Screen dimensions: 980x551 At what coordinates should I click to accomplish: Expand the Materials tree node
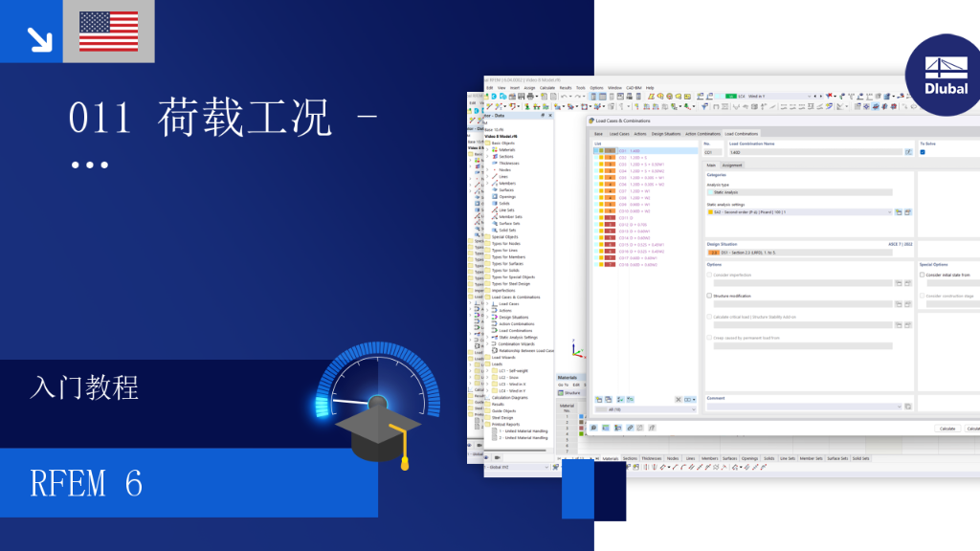coord(488,150)
